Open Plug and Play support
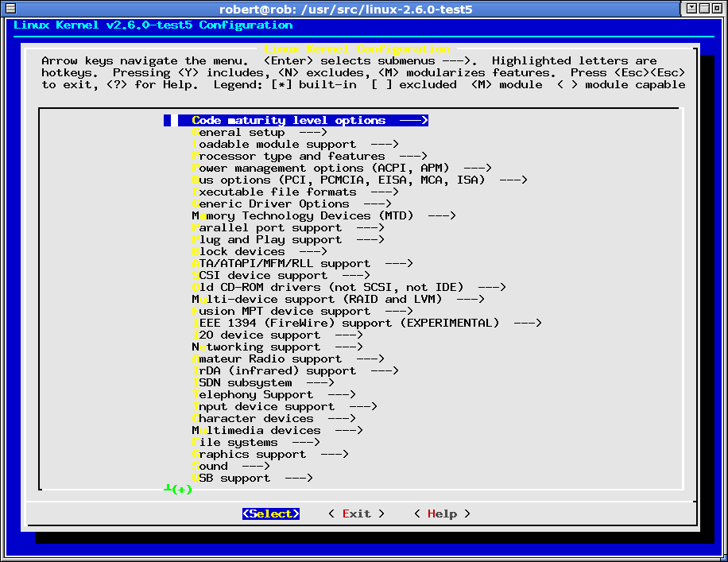This screenshot has width=728, height=562. pos(288,240)
